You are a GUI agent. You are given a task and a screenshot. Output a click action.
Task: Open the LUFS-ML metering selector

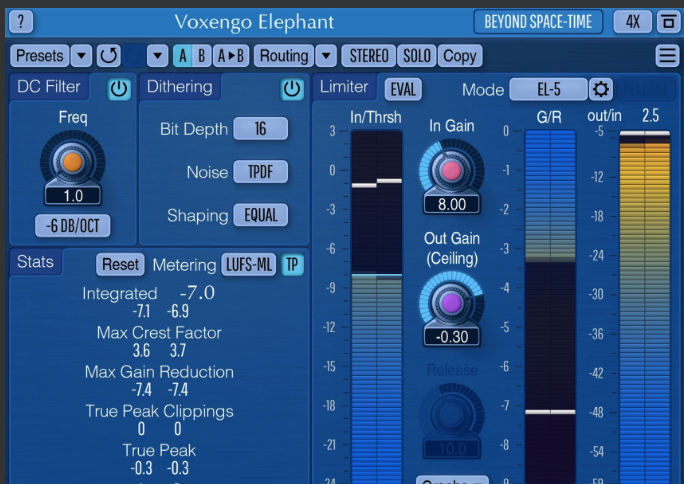tap(249, 265)
